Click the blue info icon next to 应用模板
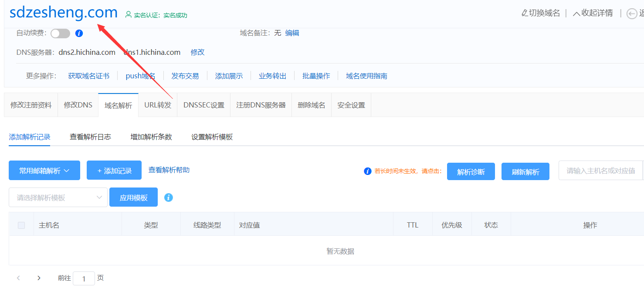The height and width of the screenshot is (288, 644). click(x=169, y=198)
